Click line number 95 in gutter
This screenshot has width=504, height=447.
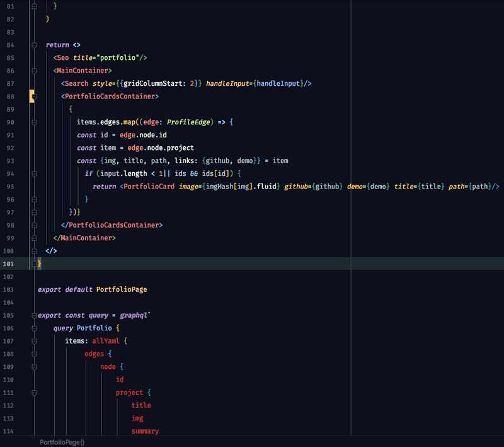click(x=10, y=187)
